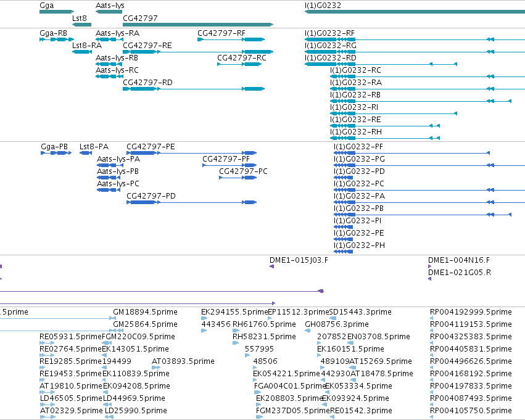
Task: Click the CG42797-PF protein label
Action: pyautogui.click(x=226, y=159)
